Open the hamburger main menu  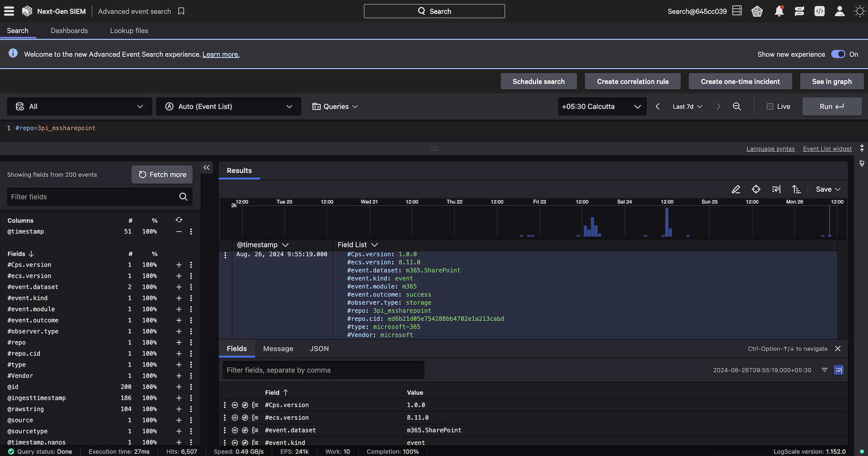tap(9, 11)
